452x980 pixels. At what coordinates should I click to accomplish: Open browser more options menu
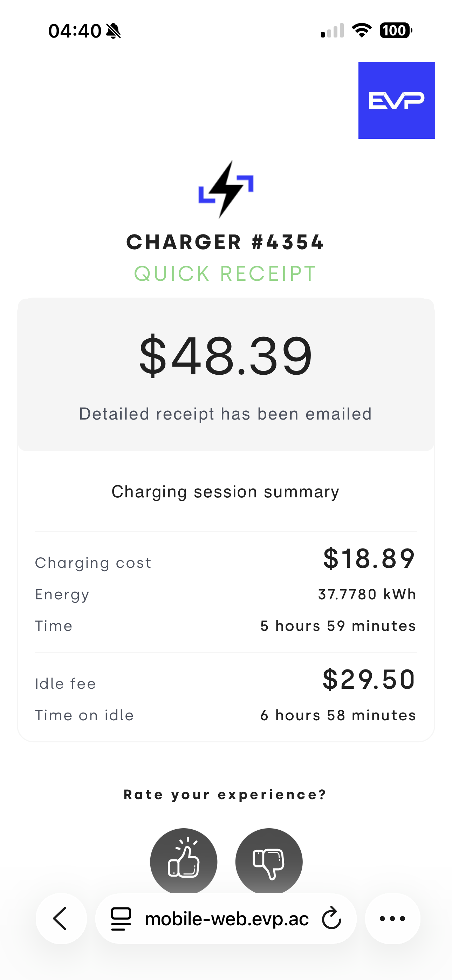(392, 918)
